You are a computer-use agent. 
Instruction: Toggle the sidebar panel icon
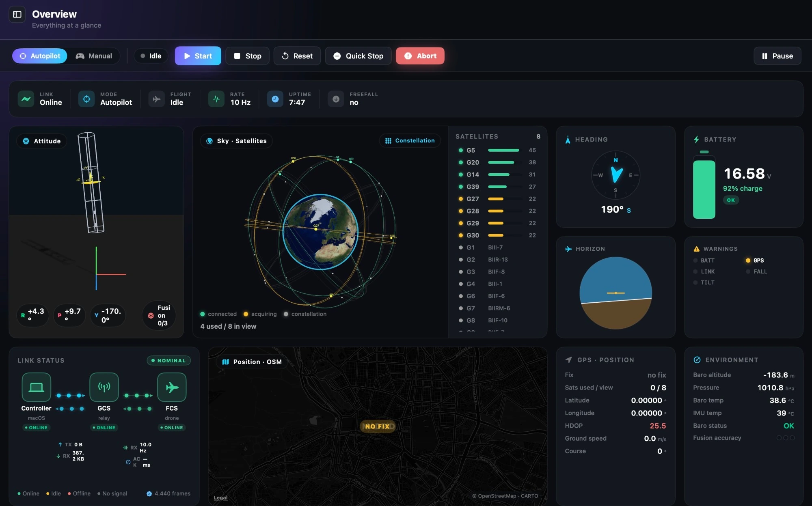(17, 15)
